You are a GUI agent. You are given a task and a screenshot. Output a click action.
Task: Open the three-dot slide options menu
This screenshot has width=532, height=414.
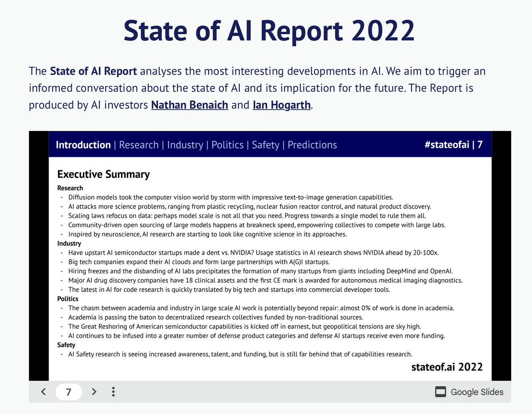tap(113, 392)
